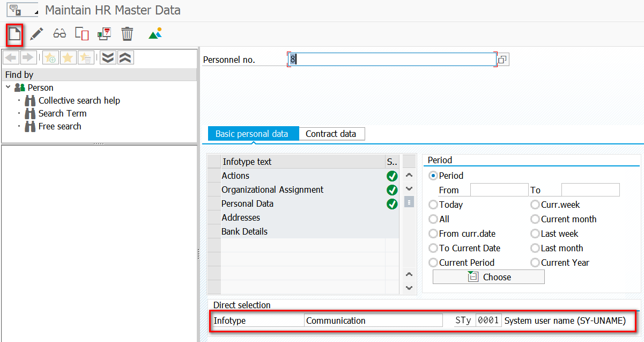Click the lower scroll up arrow of infotype list

point(409,274)
